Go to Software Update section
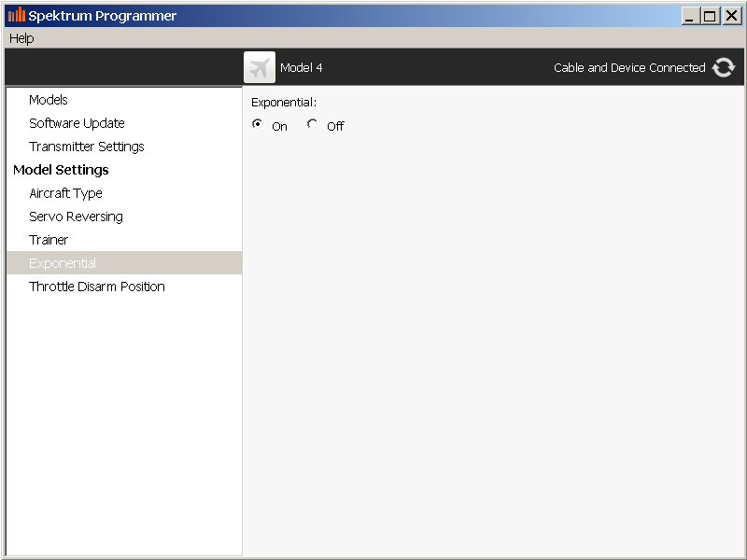 tap(77, 123)
